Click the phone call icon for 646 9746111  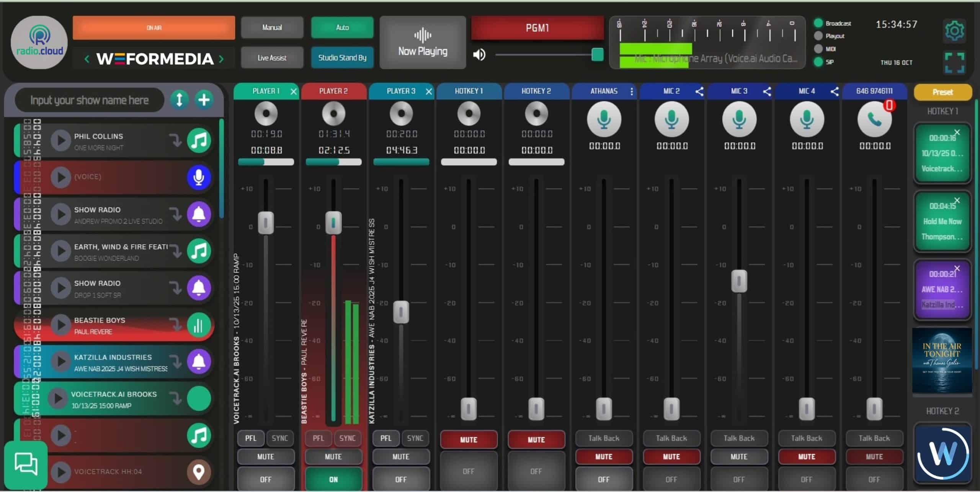click(874, 120)
